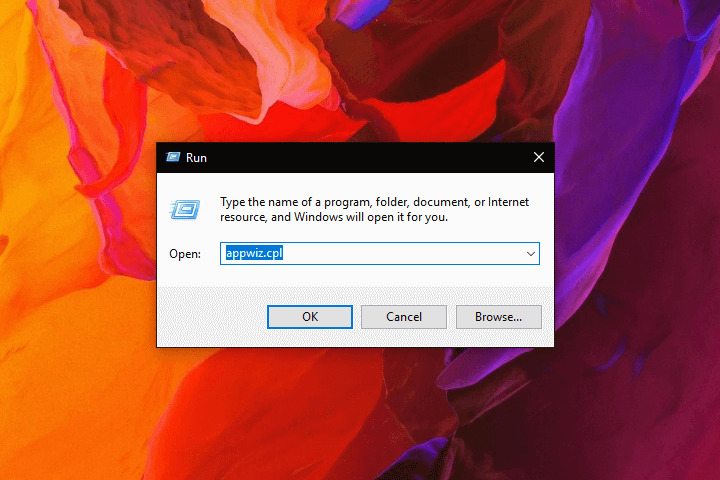Image resolution: width=720 pixels, height=480 pixels.
Task: Click the Open text field containing appwiz.cpl
Action: (380, 254)
